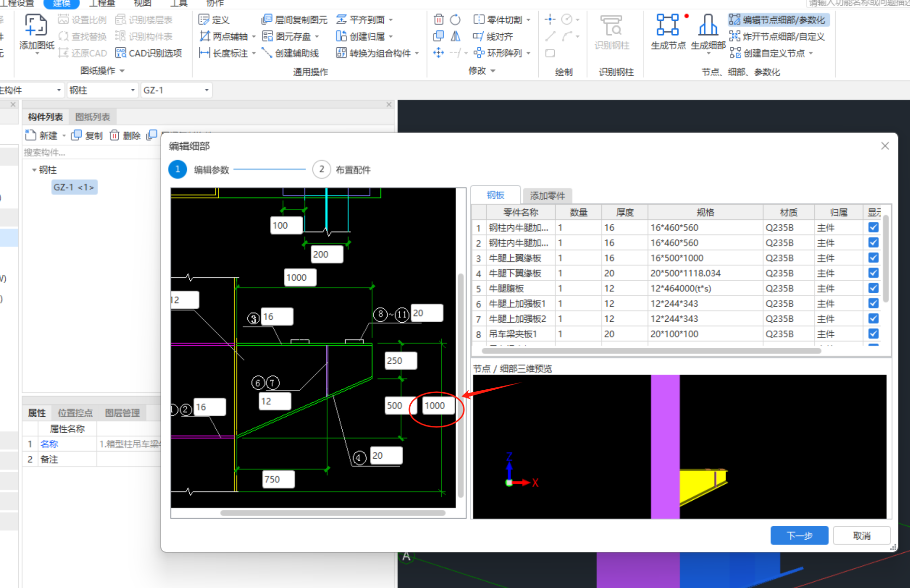Open CAD识别选项 settings
The height and width of the screenshot is (588, 910).
[149, 53]
